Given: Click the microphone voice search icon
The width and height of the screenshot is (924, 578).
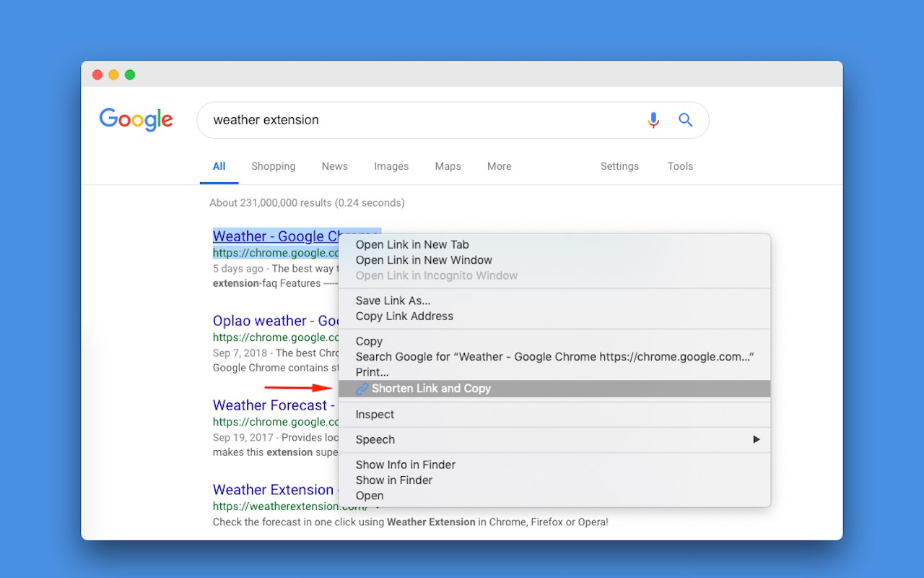Looking at the screenshot, I should (x=653, y=120).
